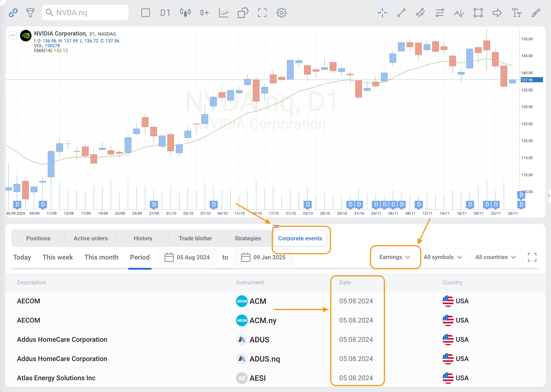Open the indicators chart icon
Image resolution: width=551 pixels, height=392 pixels.
click(224, 13)
